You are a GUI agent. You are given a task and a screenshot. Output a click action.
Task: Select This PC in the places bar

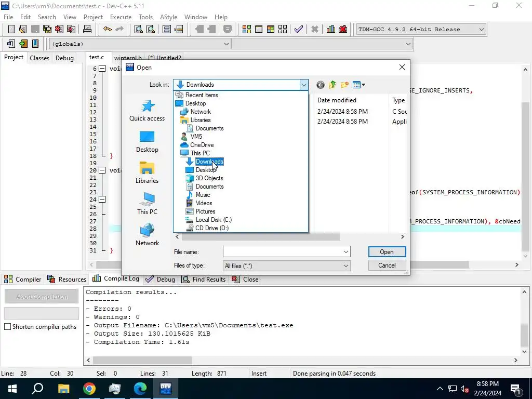click(x=147, y=204)
